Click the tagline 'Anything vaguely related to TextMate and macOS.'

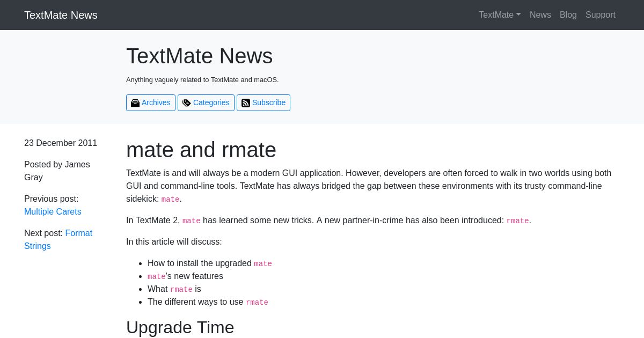pos(202,79)
